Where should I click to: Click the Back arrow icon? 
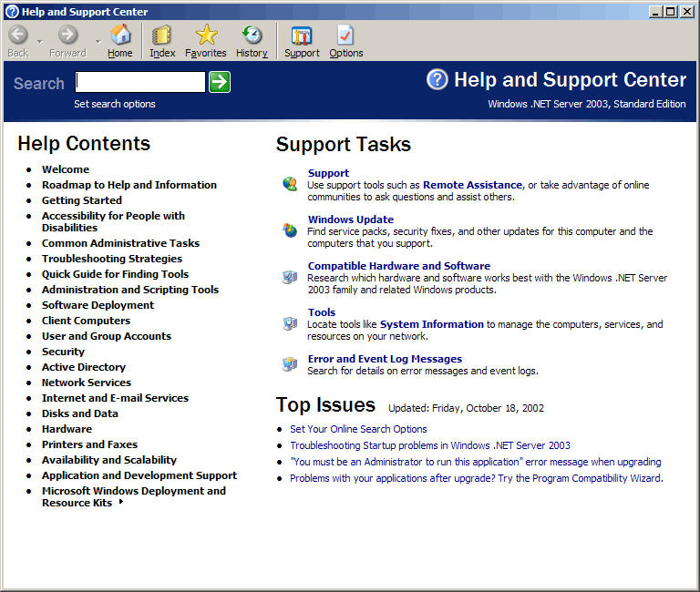click(x=18, y=35)
